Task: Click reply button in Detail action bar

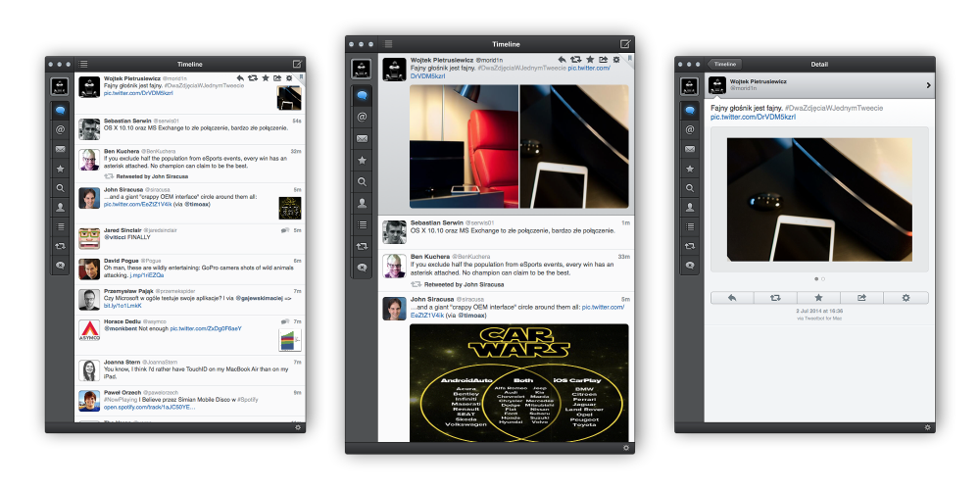Action: (732, 298)
